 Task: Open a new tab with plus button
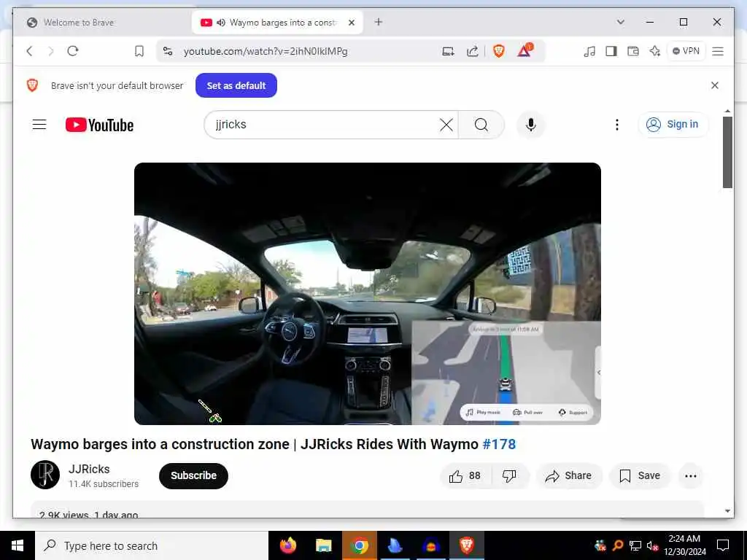[379, 22]
